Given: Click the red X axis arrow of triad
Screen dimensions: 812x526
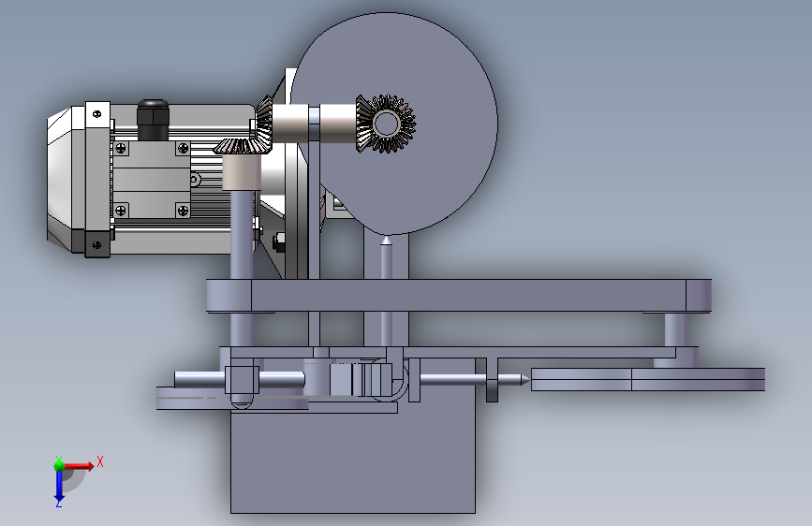Looking at the screenshot, I should tap(79, 466).
